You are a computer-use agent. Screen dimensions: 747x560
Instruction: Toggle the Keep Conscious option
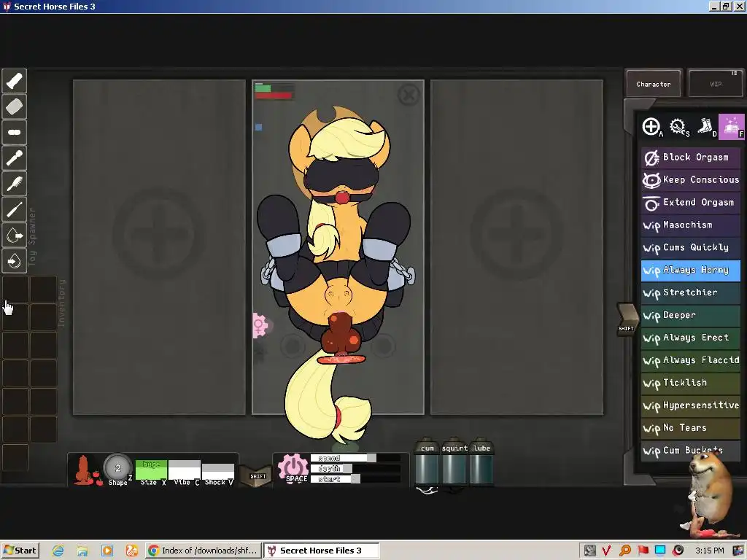(691, 180)
